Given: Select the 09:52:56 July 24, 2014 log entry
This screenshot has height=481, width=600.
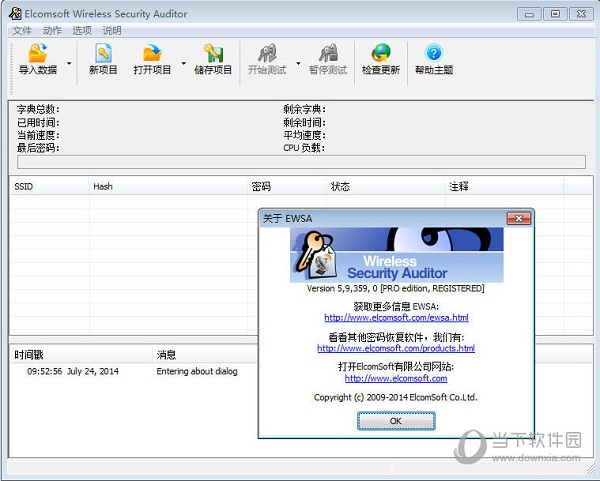Looking at the screenshot, I should [x=73, y=371].
